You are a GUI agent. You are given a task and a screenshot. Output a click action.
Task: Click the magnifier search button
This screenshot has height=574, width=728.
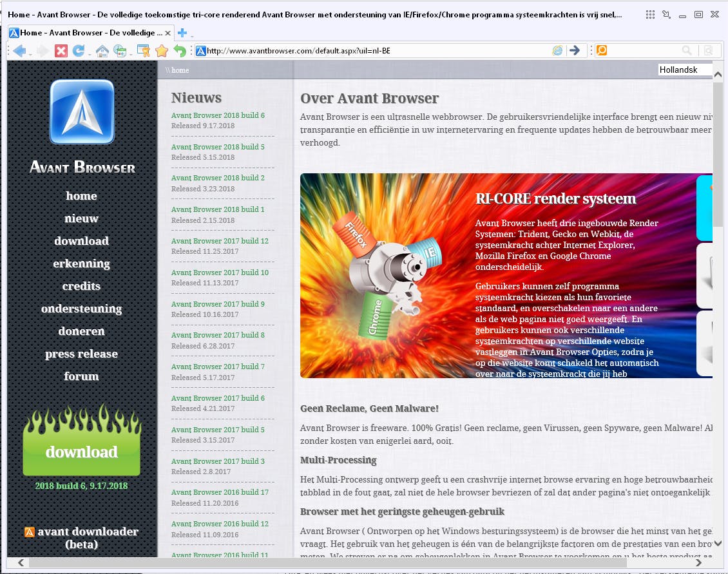click(x=687, y=50)
